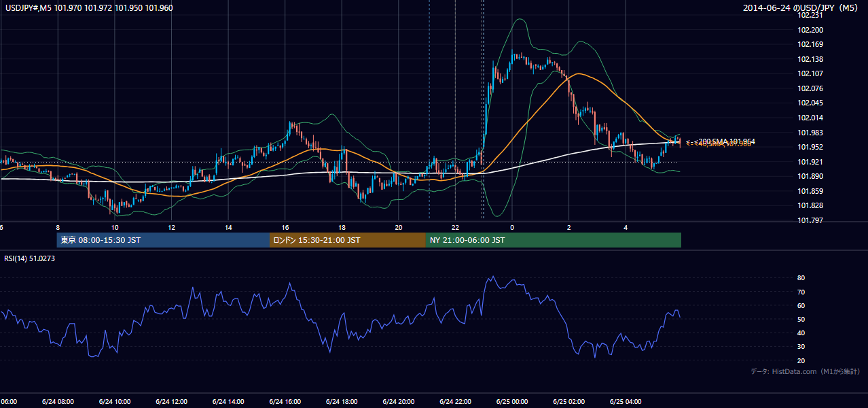
Task: Click hour label 0 under price chart
Action: (x=512, y=227)
